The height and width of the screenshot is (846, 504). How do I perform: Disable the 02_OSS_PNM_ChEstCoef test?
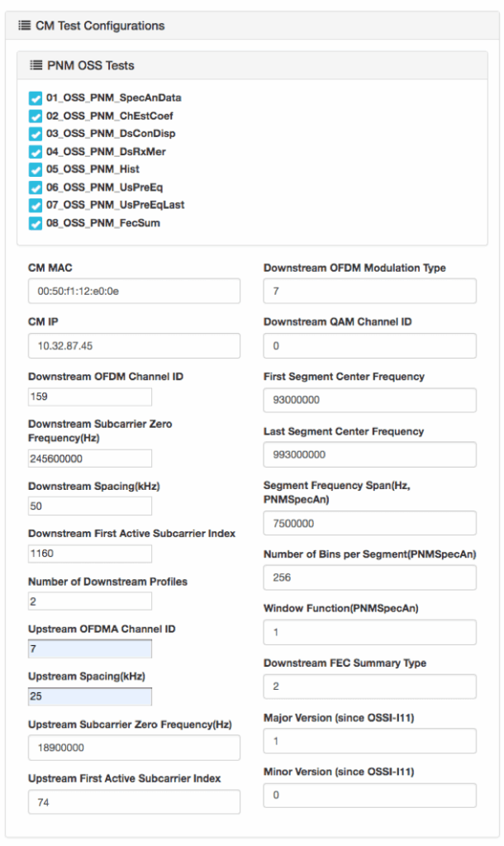pos(36,116)
